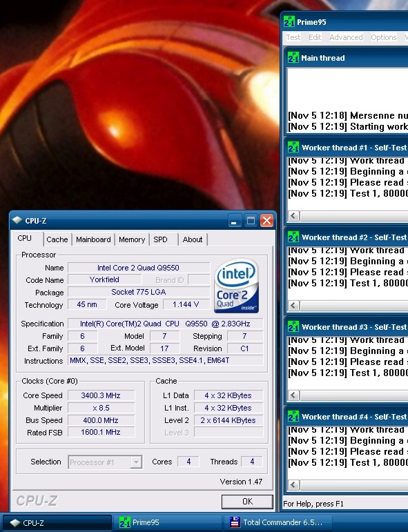The image size is (408, 532).
Task: Switch to the Memory tab
Action: pos(132,239)
